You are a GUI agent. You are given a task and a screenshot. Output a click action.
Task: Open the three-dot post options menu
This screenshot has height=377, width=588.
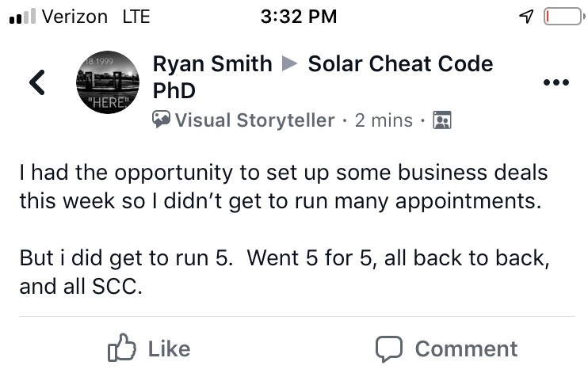coord(556,82)
